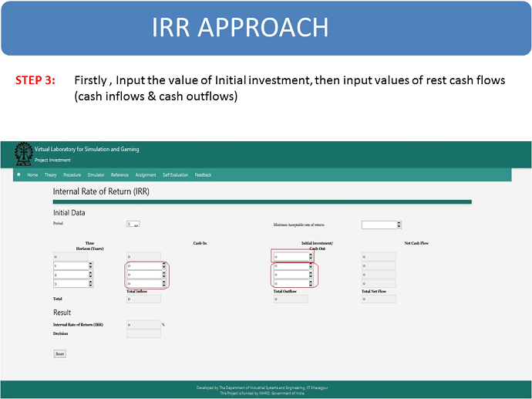
Task: Click stepper on Time Horizon year 2 field
Action: tap(90, 275)
